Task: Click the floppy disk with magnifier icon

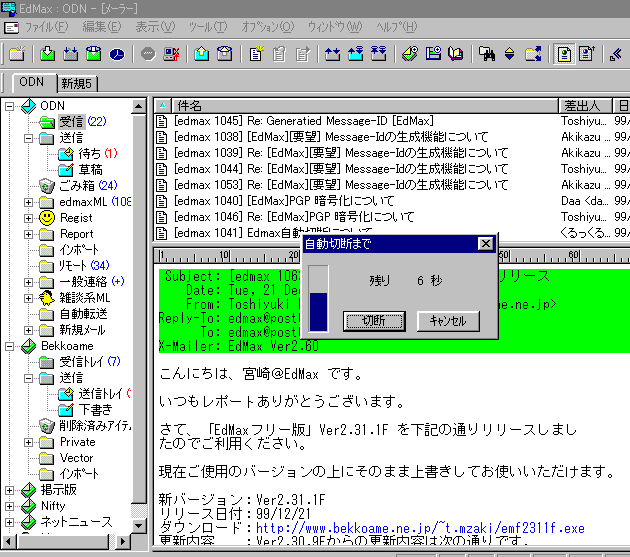Action: [433, 53]
